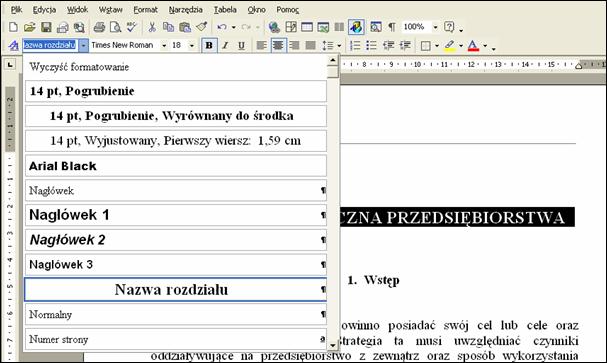Select the Normalny style
This screenshot has width=607, height=363.
[176, 314]
